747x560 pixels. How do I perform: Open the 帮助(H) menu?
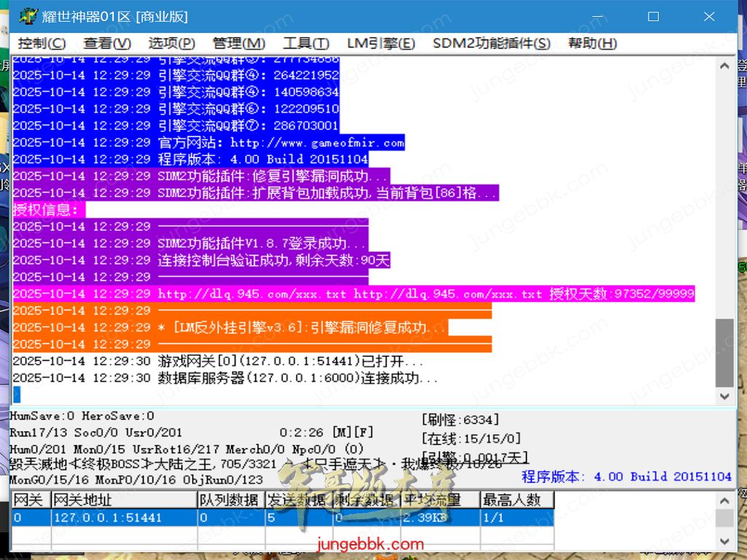coord(592,44)
